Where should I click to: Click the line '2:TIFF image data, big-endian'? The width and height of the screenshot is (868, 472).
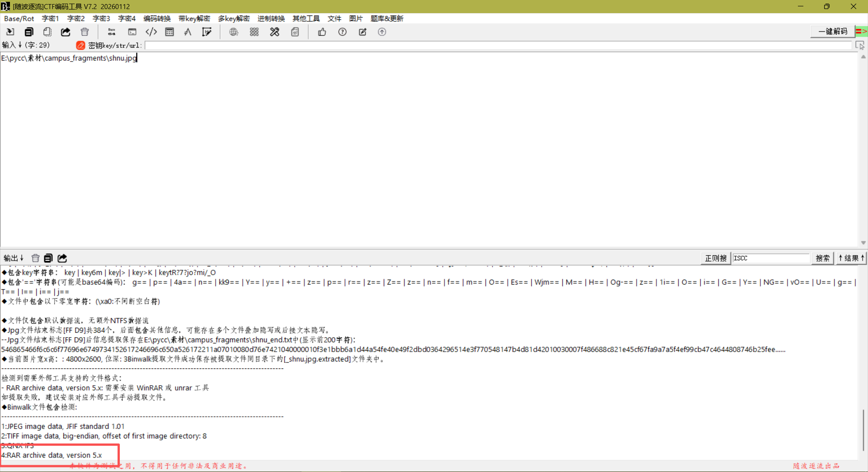click(x=104, y=436)
